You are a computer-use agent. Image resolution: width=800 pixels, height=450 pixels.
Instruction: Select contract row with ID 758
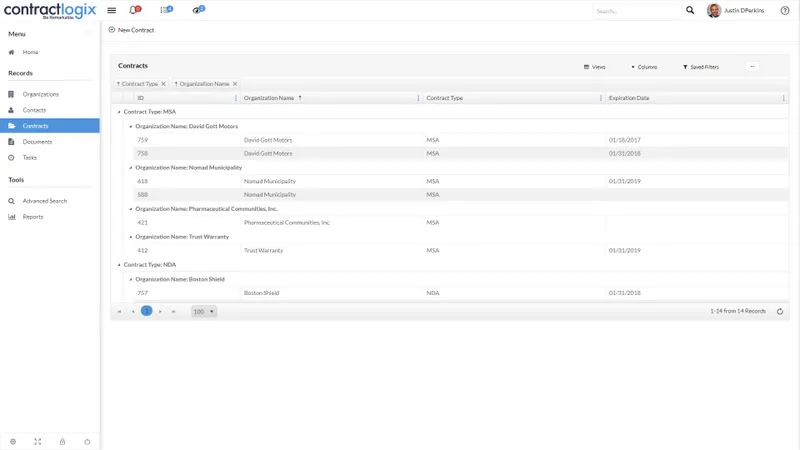tap(461, 153)
